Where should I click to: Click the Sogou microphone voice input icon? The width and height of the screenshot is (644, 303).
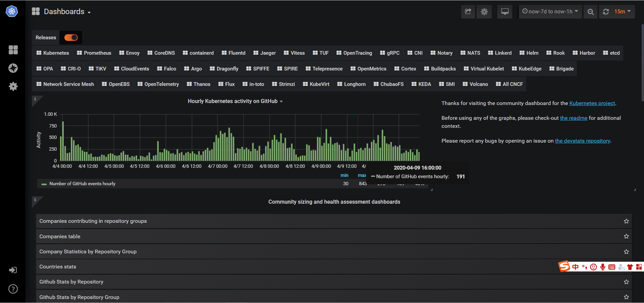click(x=603, y=267)
